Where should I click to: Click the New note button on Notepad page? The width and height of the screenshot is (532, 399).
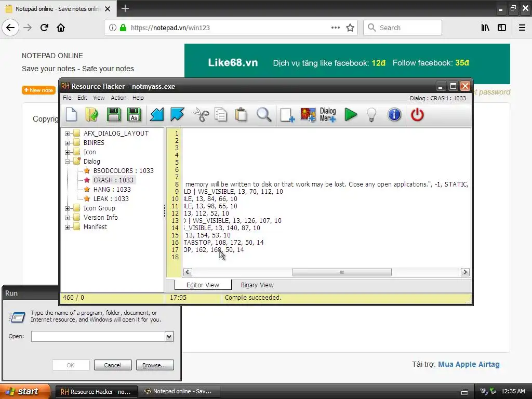coord(38,90)
